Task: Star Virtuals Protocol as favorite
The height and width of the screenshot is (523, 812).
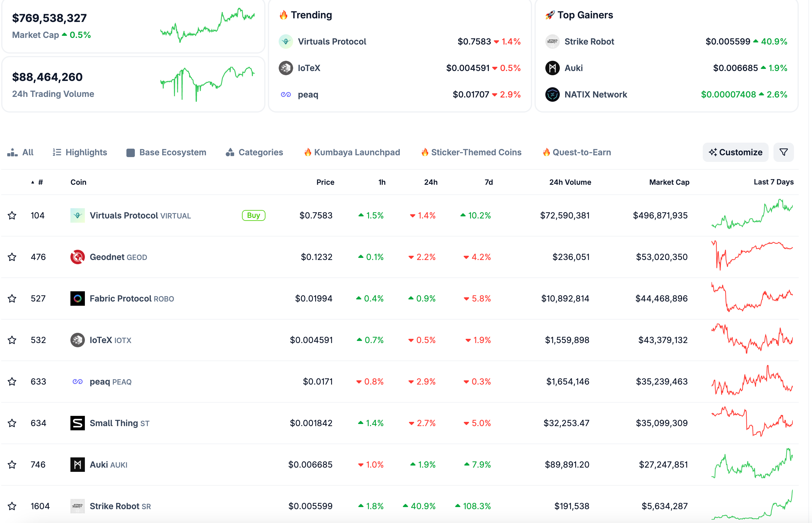Action: pos(12,215)
